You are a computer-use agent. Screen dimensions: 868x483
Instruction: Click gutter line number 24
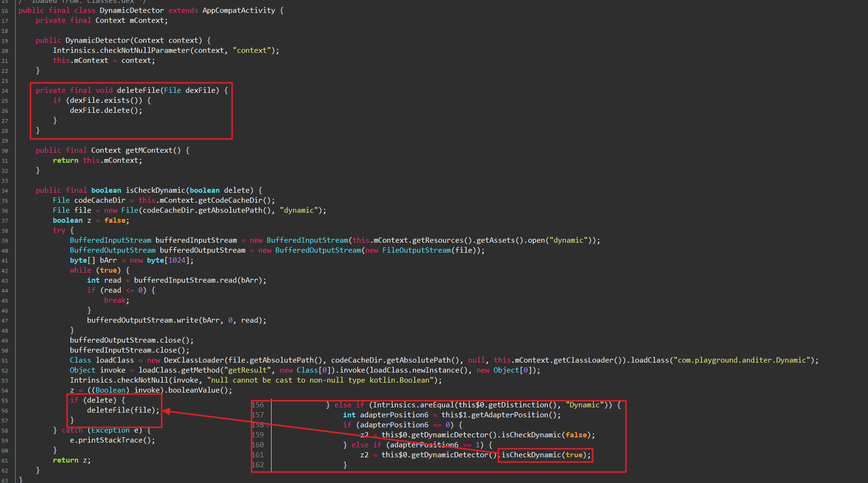pyautogui.click(x=5, y=91)
